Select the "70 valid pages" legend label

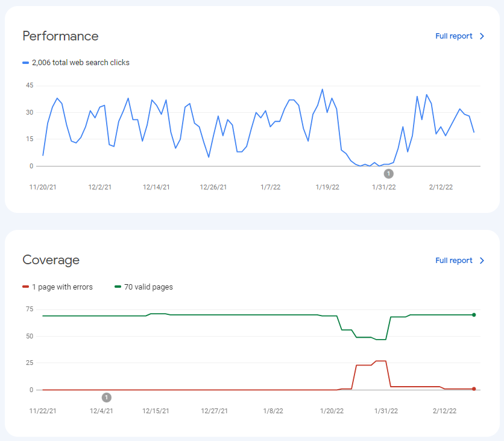(x=148, y=287)
